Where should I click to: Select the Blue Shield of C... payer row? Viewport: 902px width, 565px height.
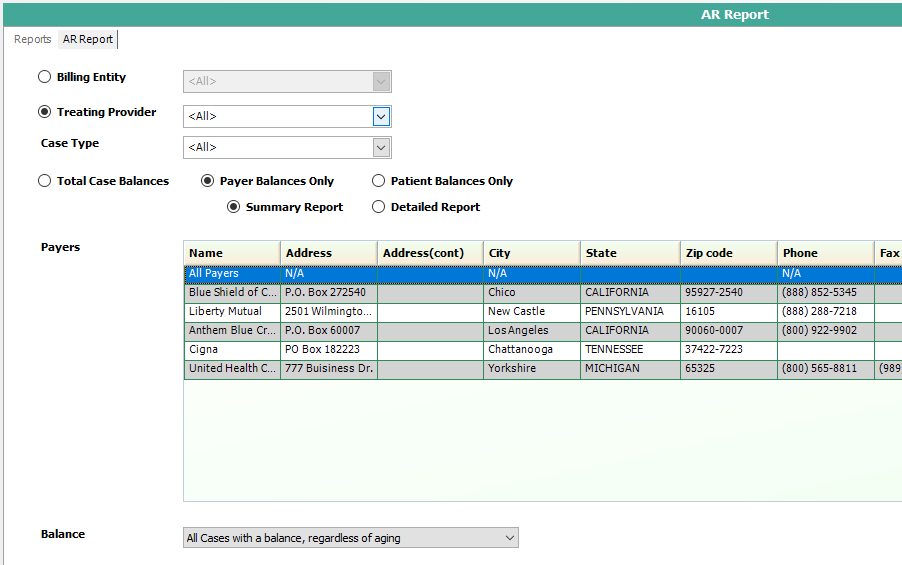pos(543,293)
